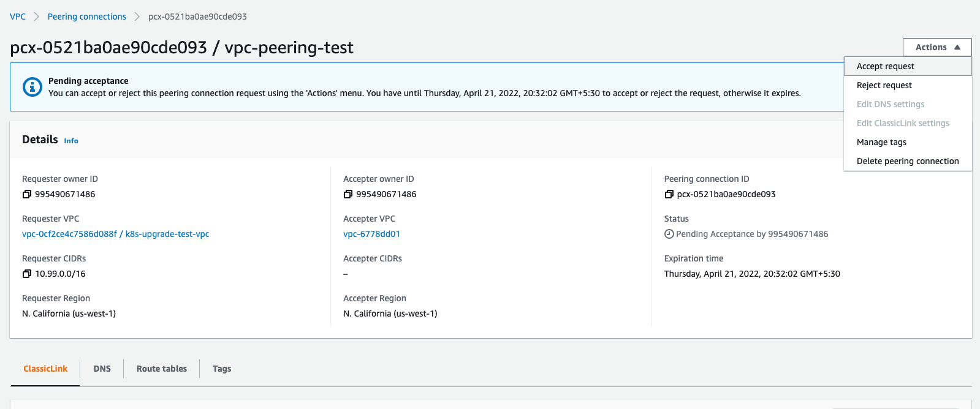Switch to the DNS tab
980x409 pixels.
[102, 369]
